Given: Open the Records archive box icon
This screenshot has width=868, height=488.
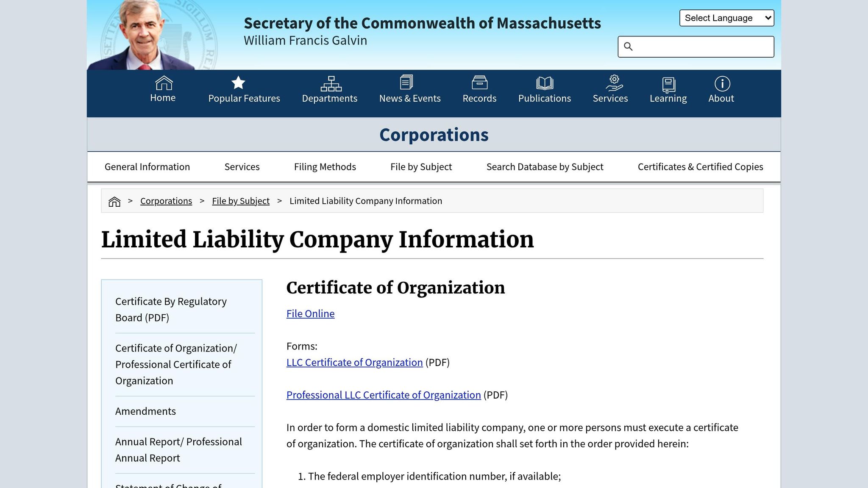Looking at the screenshot, I should tap(479, 83).
